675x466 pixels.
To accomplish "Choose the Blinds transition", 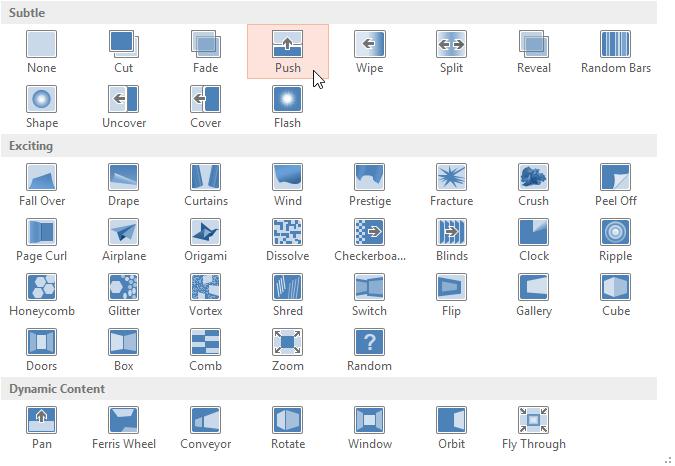I will pyautogui.click(x=451, y=240).
